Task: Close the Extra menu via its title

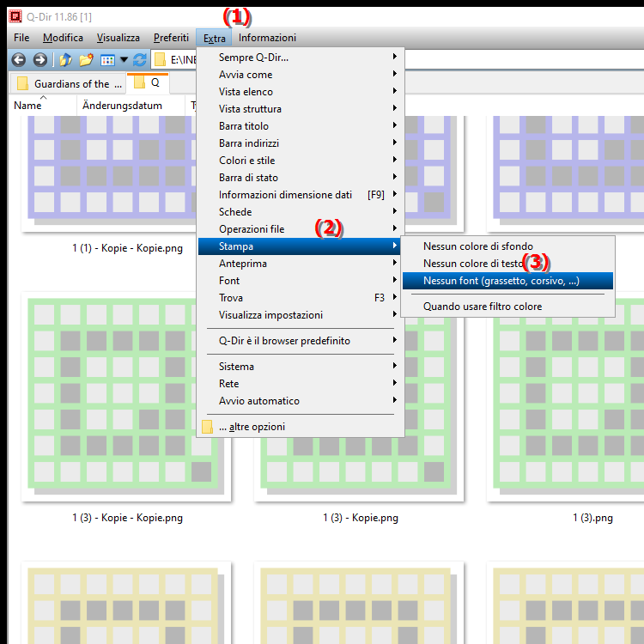Action: coord(215,38)
